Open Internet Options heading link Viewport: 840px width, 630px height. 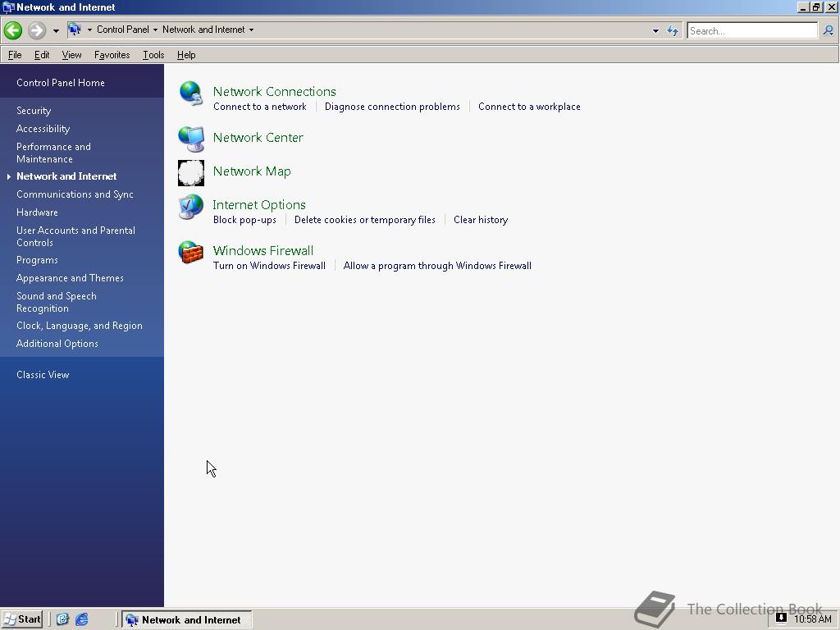pos(259,204)
